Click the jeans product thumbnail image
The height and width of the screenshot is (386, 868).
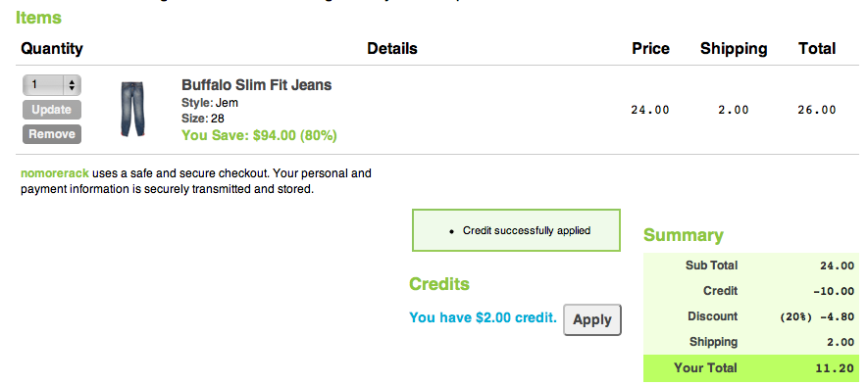tap(132, 110)
